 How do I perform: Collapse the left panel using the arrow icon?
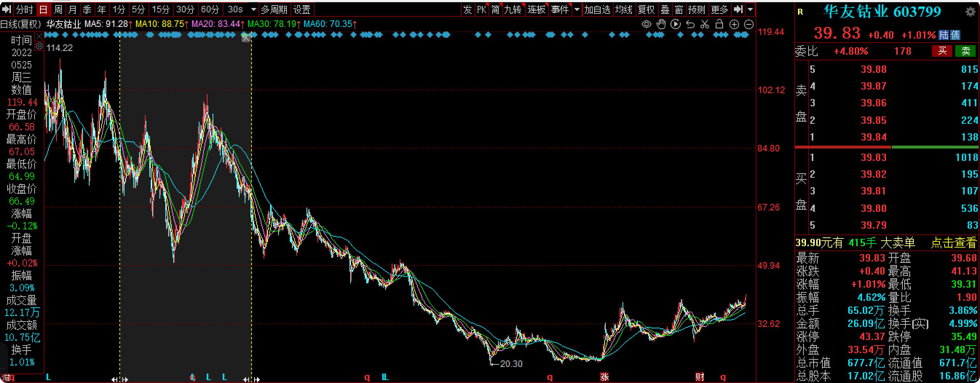pyautogui.click(x=7, y=9)
